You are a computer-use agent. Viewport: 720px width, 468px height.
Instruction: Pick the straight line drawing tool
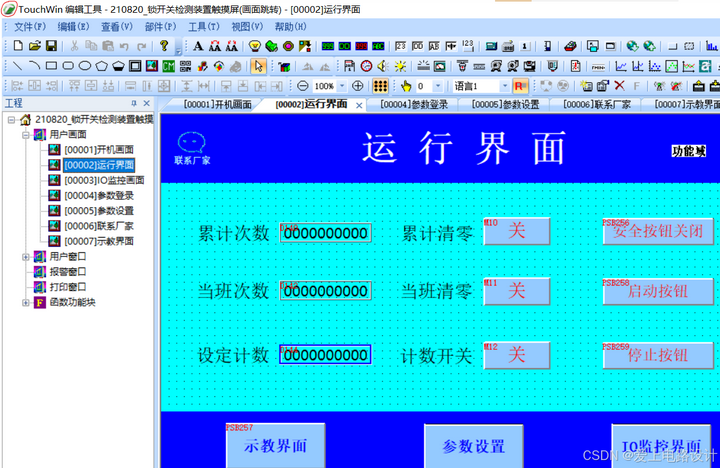(17, 66)
